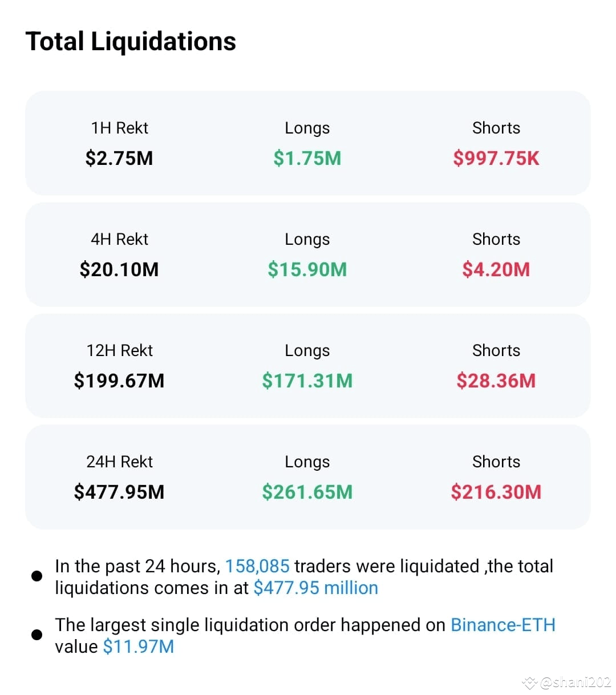Click the 12H Rekt card label
This screenshot has width=616, height=695.
[x=119, y=350]
